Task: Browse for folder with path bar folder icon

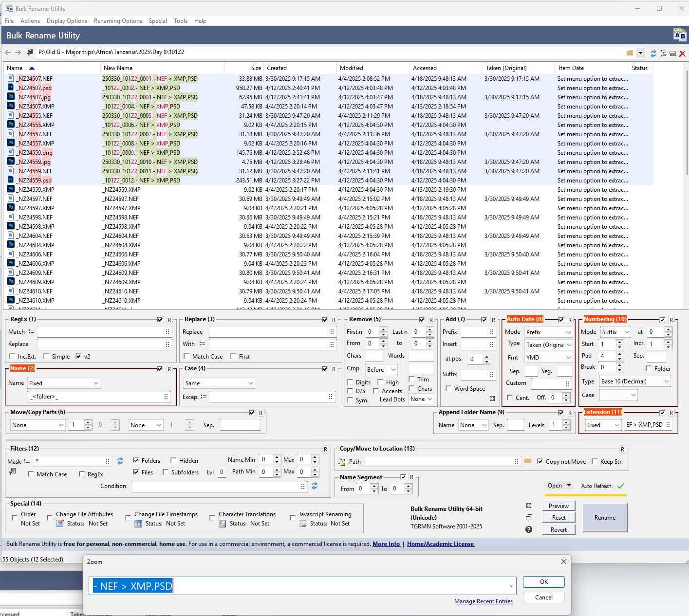Action: 630,53
